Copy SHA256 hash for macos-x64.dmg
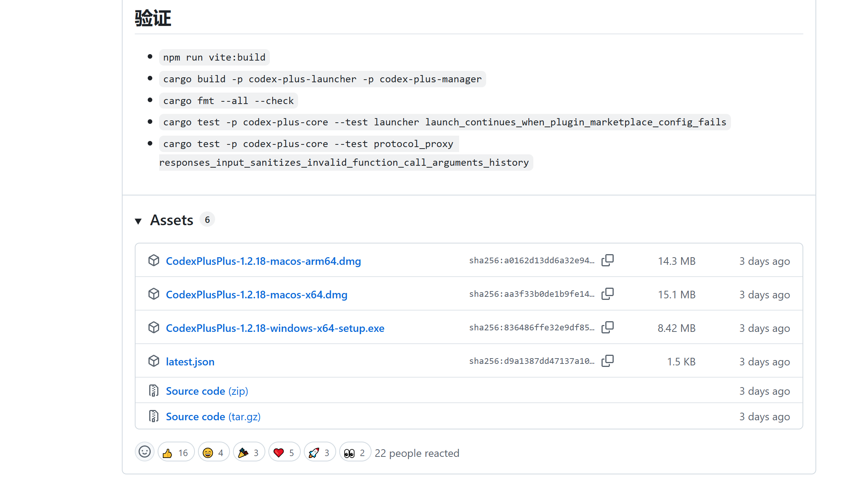 point(608,294)
